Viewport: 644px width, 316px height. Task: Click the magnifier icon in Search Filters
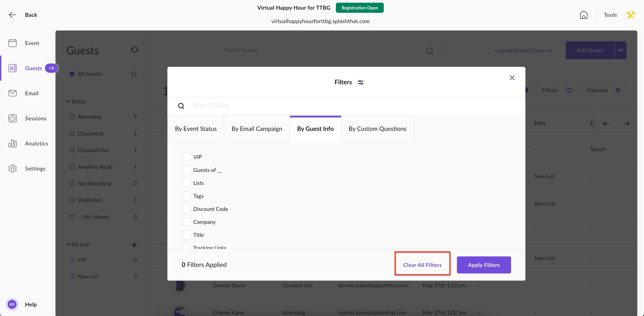[x=181, y=106]
